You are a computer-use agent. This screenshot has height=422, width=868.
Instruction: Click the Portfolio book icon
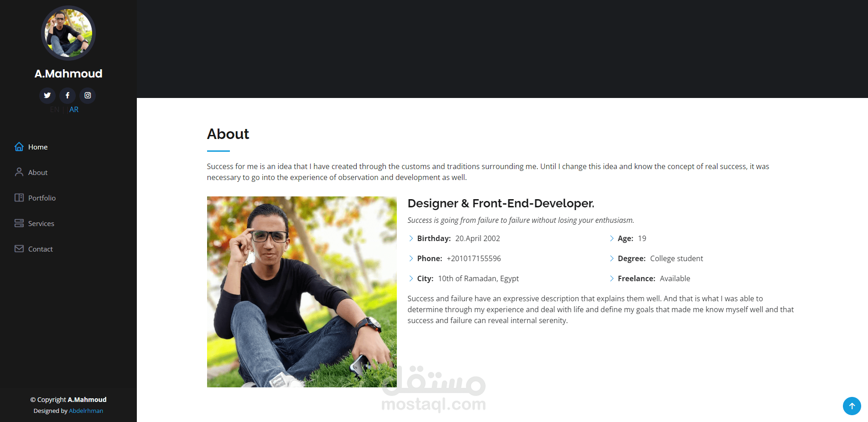coord(19,198)
